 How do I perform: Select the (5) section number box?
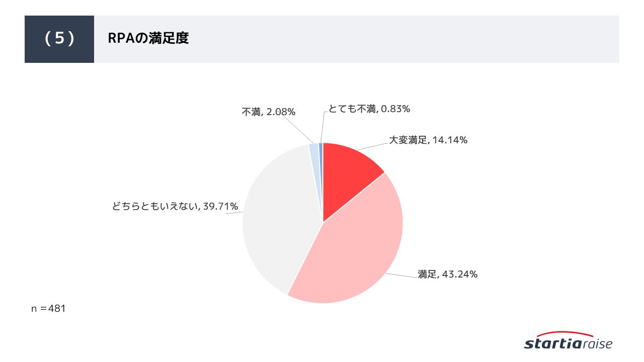[x=59, y=39]
